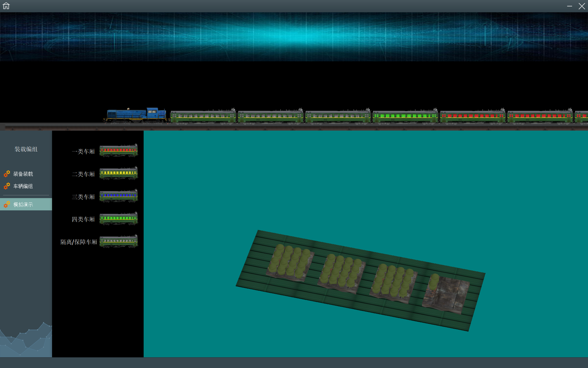Close the application window
Image resolution: width=588 pixels, height=368 pixels.
[x=582, y=6]
